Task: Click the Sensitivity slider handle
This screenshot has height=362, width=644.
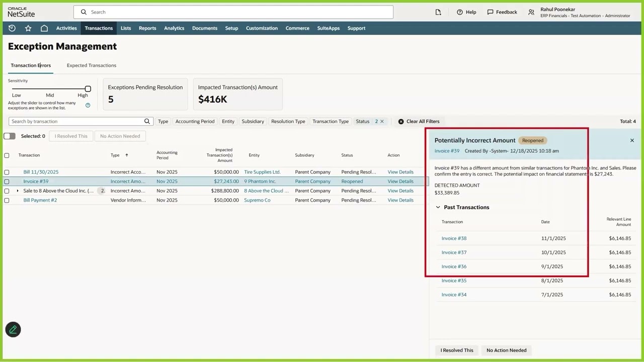Action: click(88, 89)
